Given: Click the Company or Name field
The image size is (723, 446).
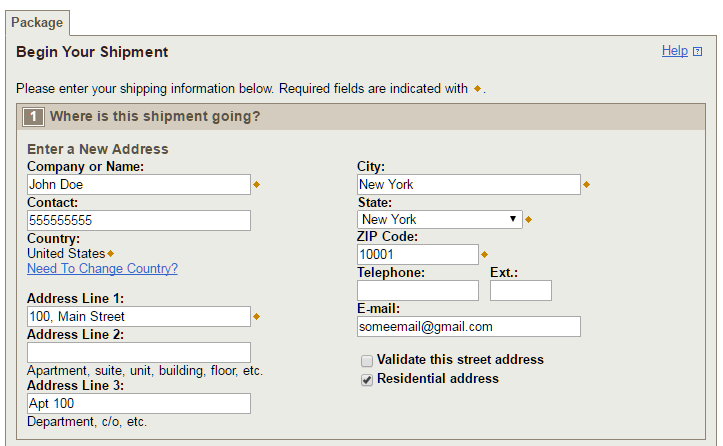Looking at the screenshot, I should pyautogui.click(x=138, y=185).
